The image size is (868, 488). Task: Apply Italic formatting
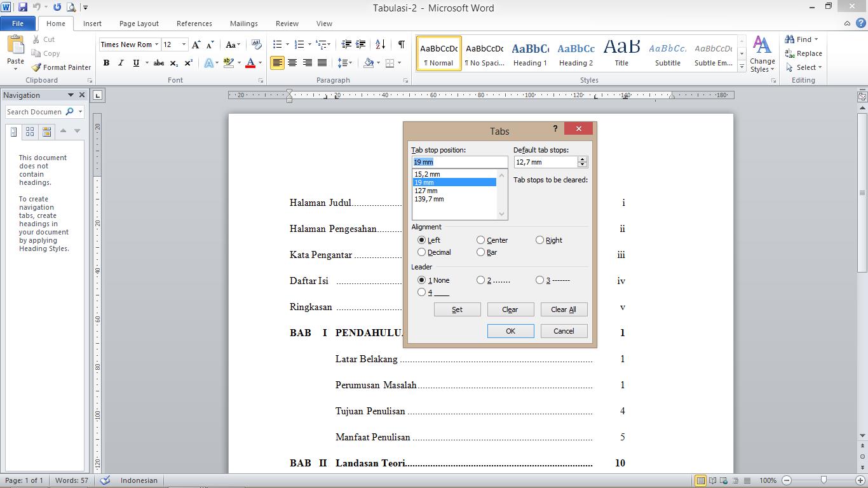[x=121, y=63]
